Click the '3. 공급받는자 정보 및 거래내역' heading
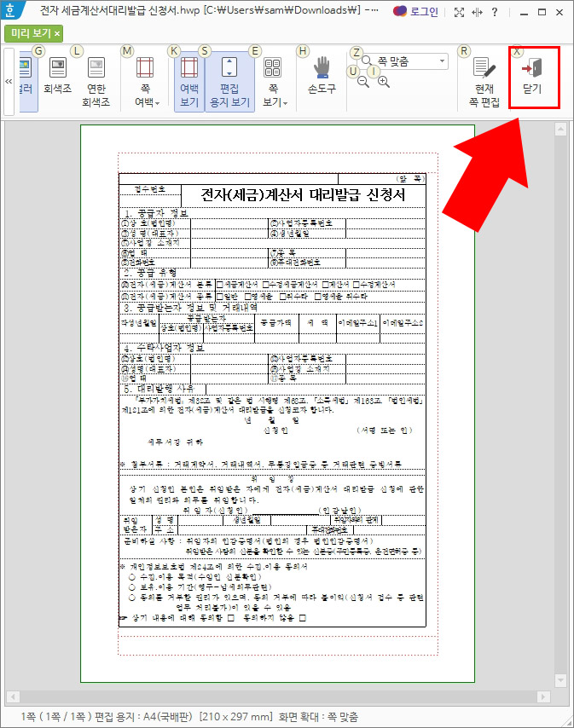The width and height of the screenshot is (574, 728). pos(190,308)
